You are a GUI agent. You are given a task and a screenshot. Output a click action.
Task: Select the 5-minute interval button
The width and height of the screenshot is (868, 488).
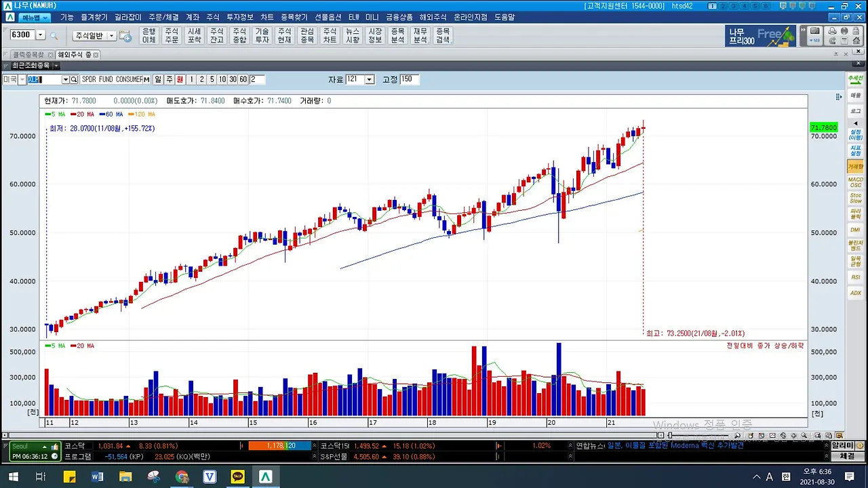tap(212, 79)
